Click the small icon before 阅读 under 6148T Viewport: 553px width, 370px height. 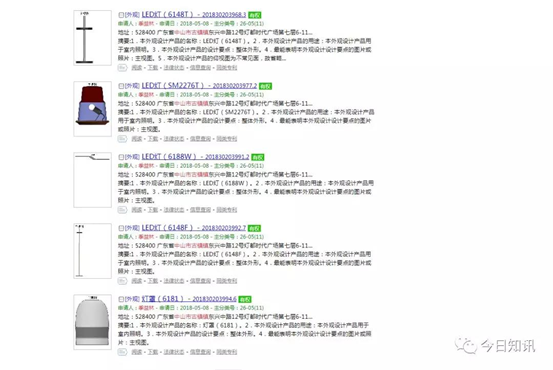122,67
